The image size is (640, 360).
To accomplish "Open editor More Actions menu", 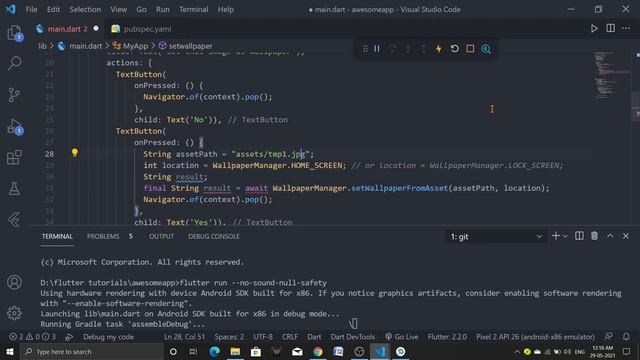I will tap(626, 28).
